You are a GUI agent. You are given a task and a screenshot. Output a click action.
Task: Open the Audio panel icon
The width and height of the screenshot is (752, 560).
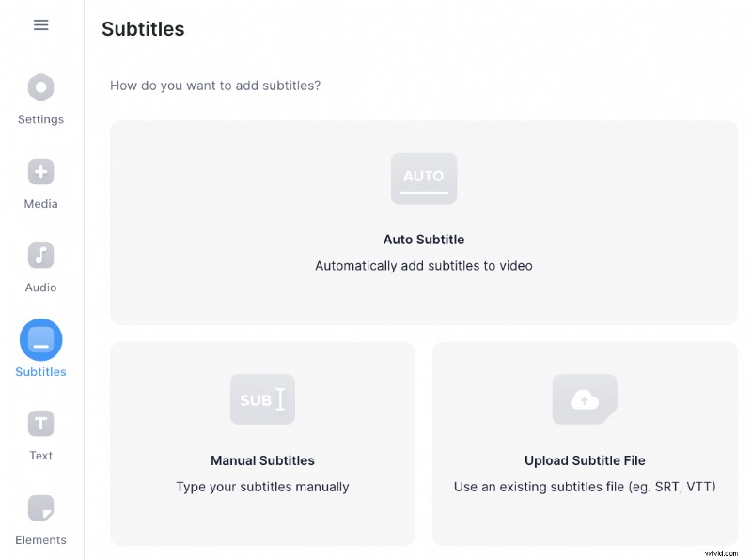[40, 256]
